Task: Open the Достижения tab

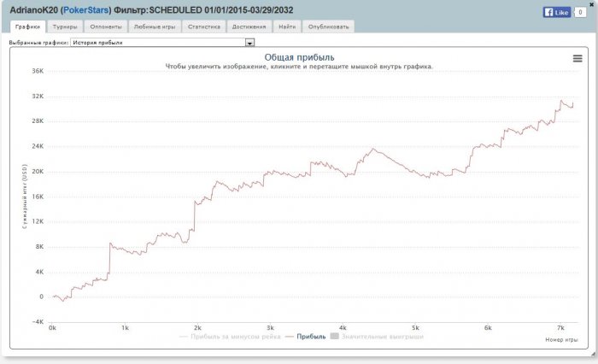Action: click(x=249, y=26)
